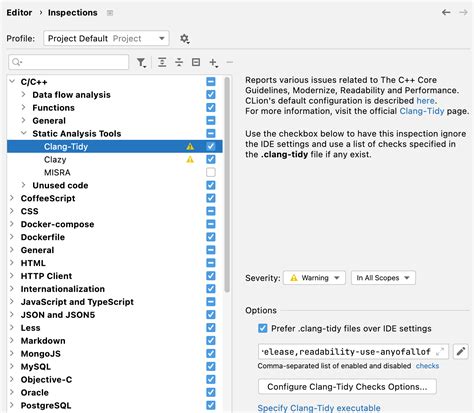The height and width of the screenshot is (413, 474).
Task: Toggle the HTML group checkbox
Action: pyautogui.click(x=211, y=263)
